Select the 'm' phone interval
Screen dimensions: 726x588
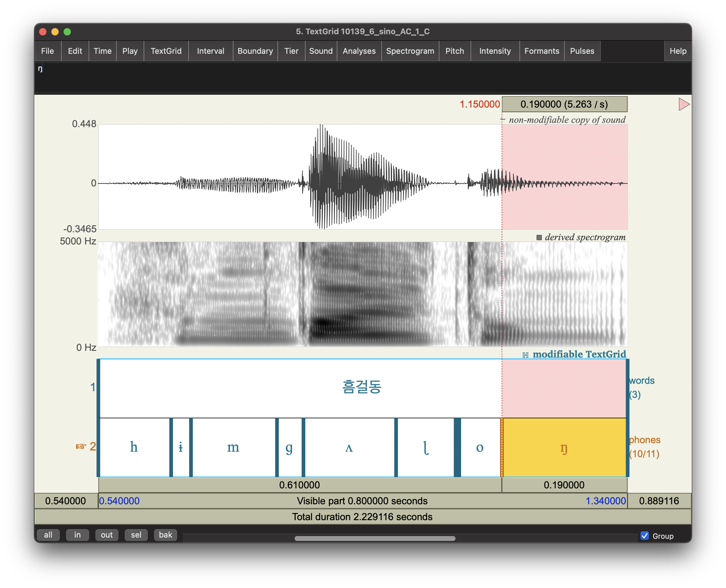(x=233, y=447)
